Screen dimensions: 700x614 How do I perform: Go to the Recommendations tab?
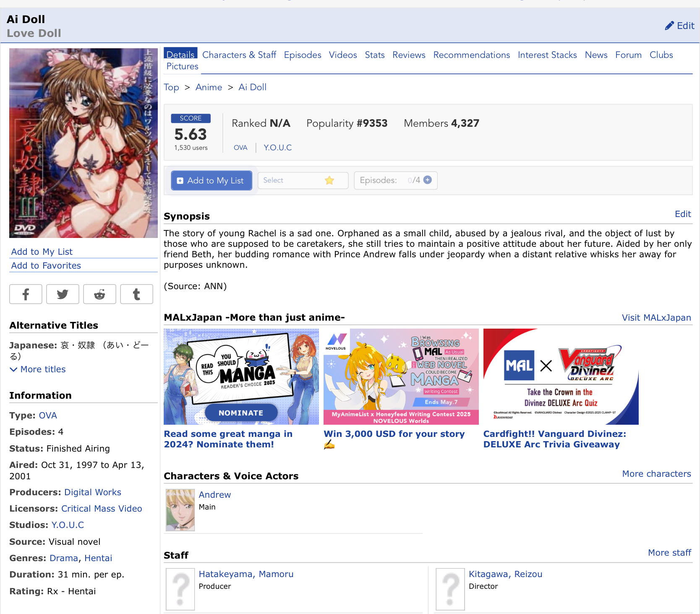472,55
